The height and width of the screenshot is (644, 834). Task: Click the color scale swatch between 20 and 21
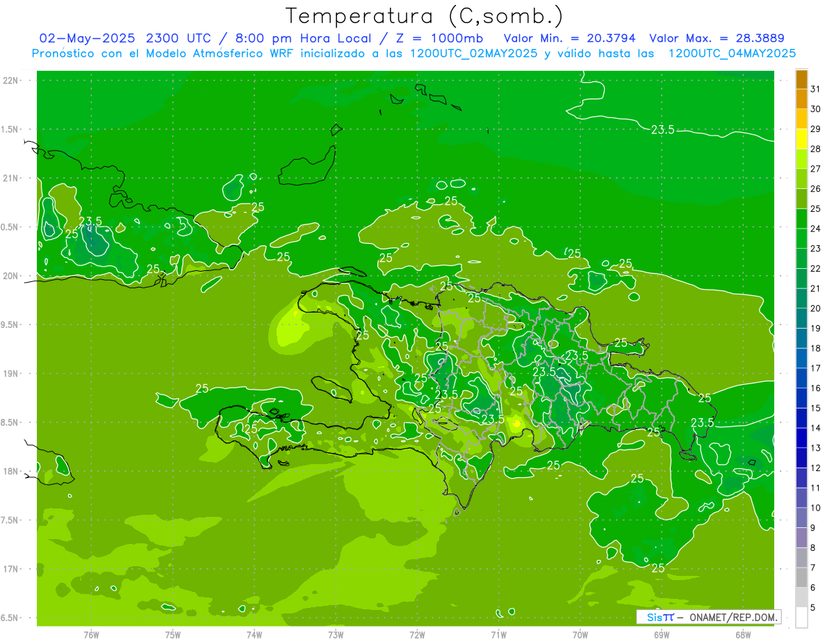point(801,299)
